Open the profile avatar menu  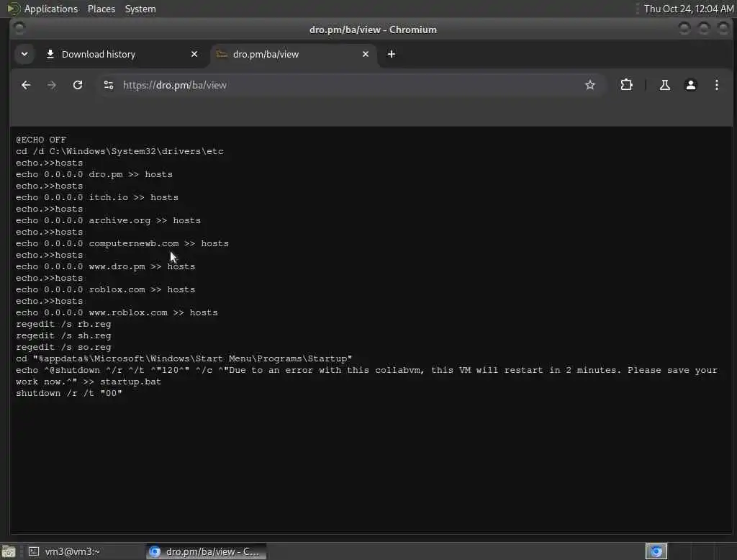point(690,85)
